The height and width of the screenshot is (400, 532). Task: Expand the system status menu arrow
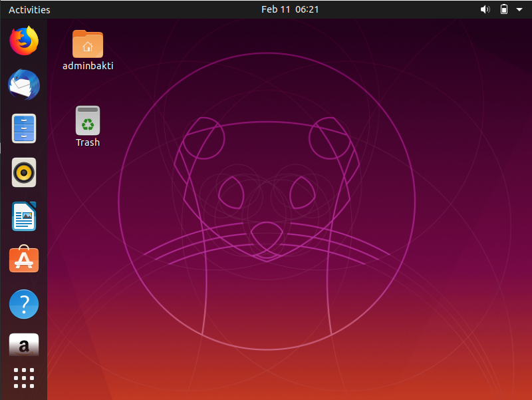coord(519,9)
